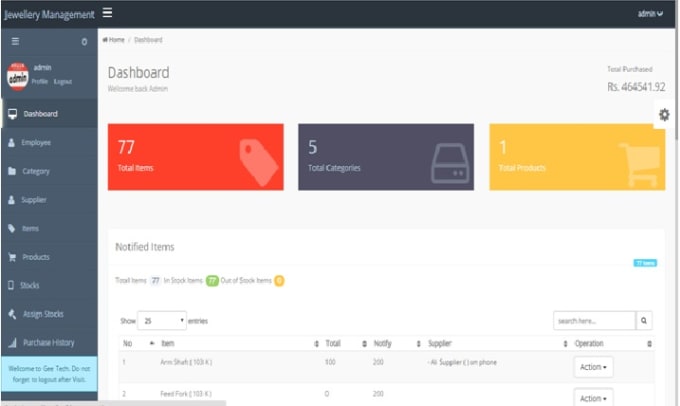Viewport: 680px width, 406px height.
Task: Click the search magnifier button
Action: pos(644,321)
